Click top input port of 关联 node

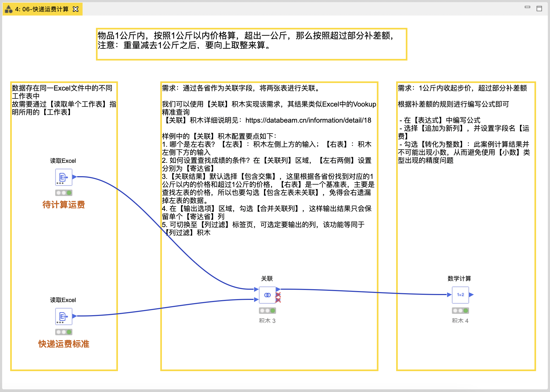pos(256,289)
